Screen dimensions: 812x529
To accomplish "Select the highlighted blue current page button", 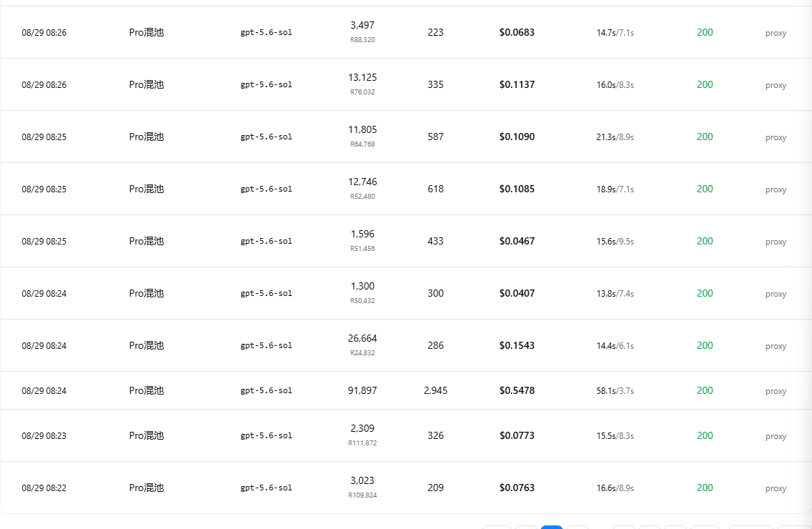I will click(552, 527).
